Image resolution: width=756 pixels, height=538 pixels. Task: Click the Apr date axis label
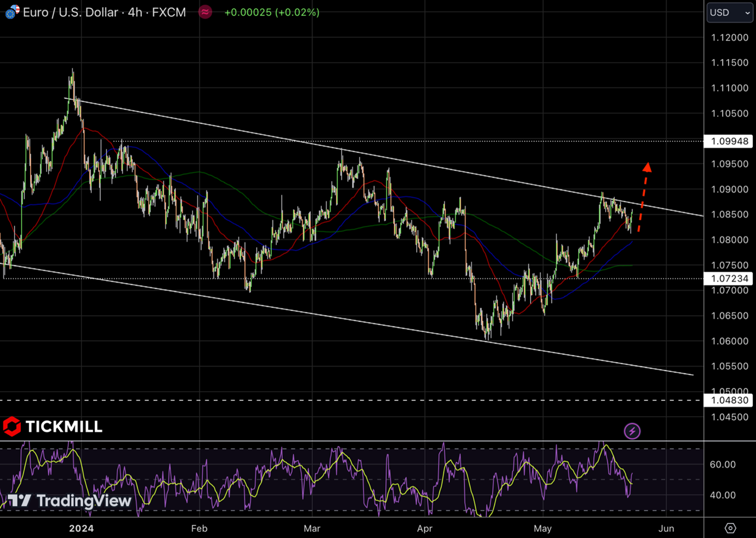pos(425,529)
